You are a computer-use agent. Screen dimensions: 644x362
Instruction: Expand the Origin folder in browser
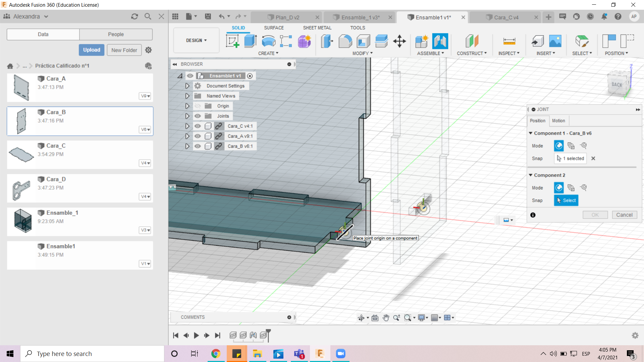point(186,106)
